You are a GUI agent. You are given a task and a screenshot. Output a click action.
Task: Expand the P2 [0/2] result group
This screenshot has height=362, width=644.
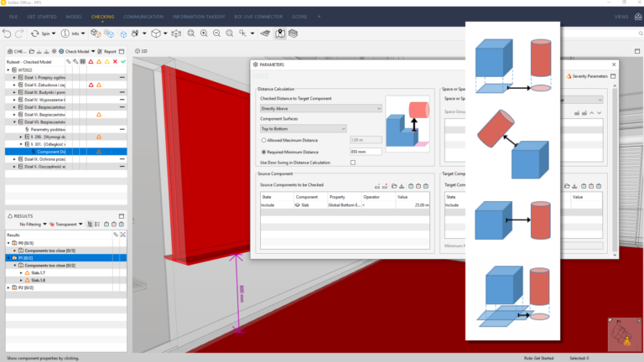pos(8,287)
